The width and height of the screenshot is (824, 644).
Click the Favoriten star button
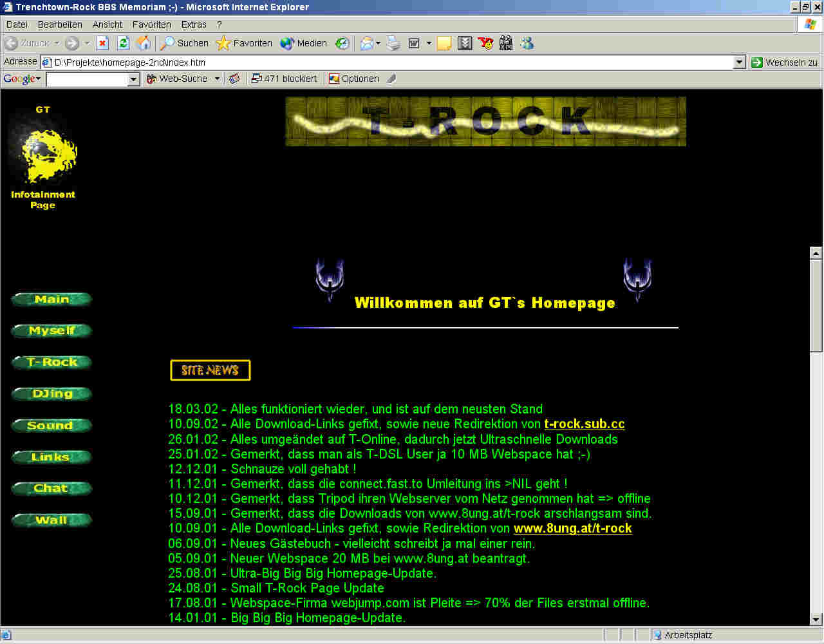click(x=245, y=43)
